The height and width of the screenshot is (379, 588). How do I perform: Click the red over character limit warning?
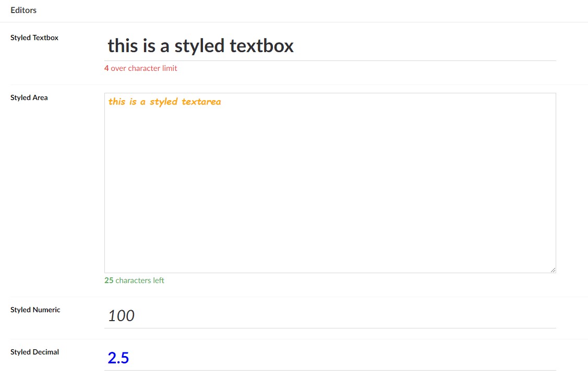click(x=141, y=68)
